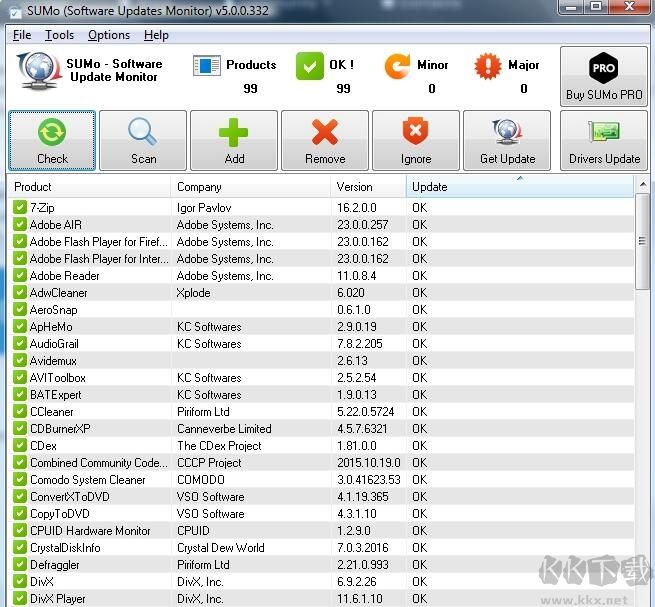Open the File menu
The width and height of the screenshot is (655, 607).
[x=22, y=35]
